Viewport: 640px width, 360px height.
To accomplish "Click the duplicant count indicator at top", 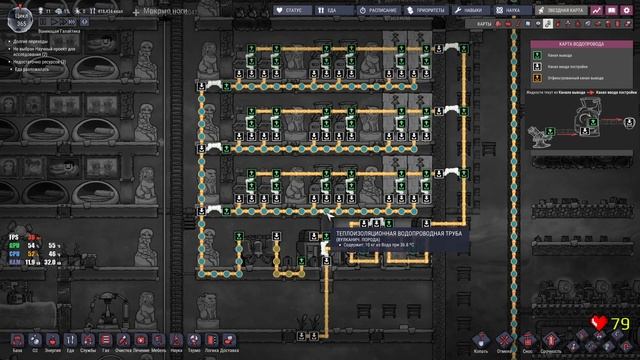I will click(44, 11).
